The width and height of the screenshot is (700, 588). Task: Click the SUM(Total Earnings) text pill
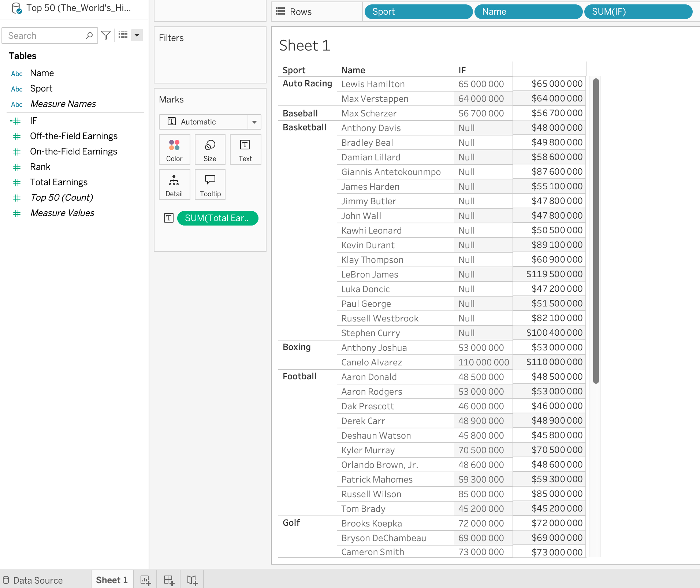click(217, 218)
